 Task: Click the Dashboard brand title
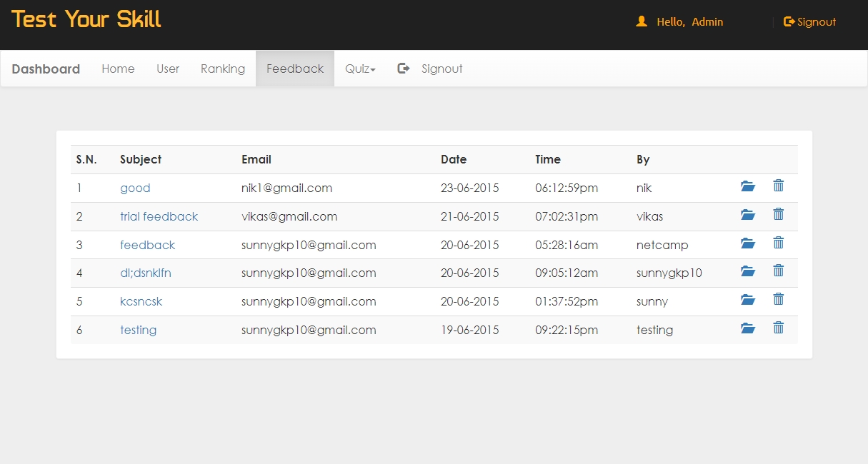coord(46,69)
